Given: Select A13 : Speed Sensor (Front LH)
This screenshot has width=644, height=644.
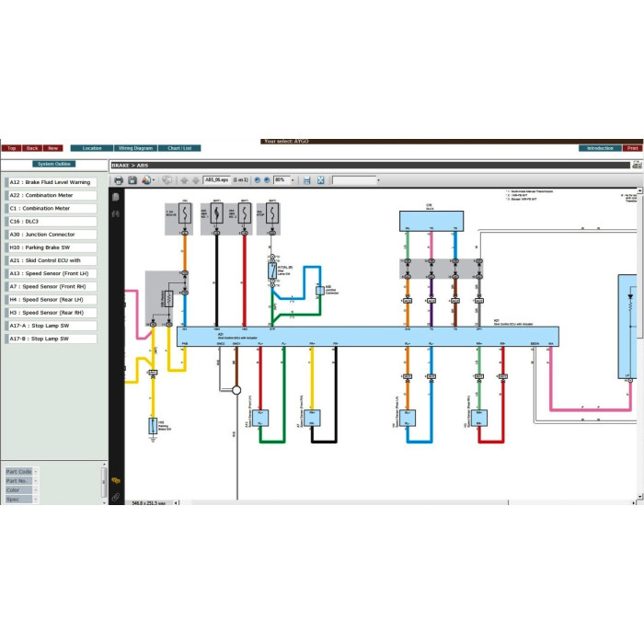Looking at the screenshot, I should coord(51,273).
